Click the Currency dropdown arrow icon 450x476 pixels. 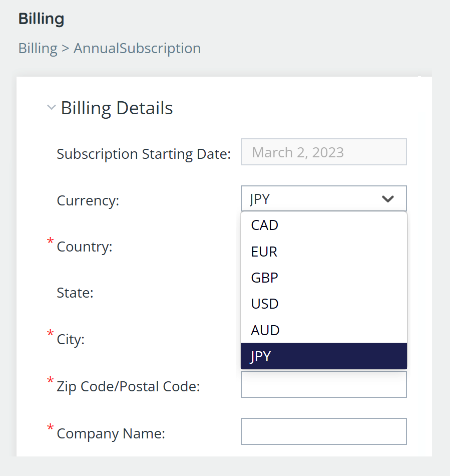[x=387, y=199]
